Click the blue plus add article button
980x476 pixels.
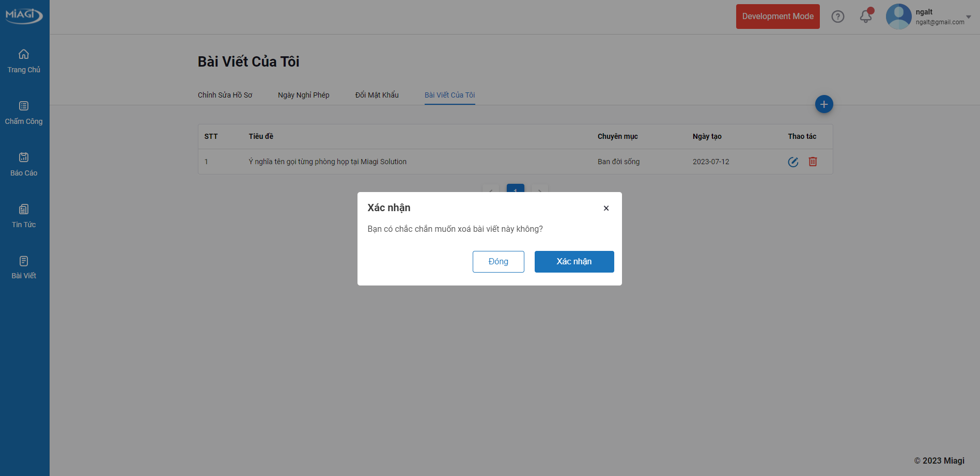[824, 104]
